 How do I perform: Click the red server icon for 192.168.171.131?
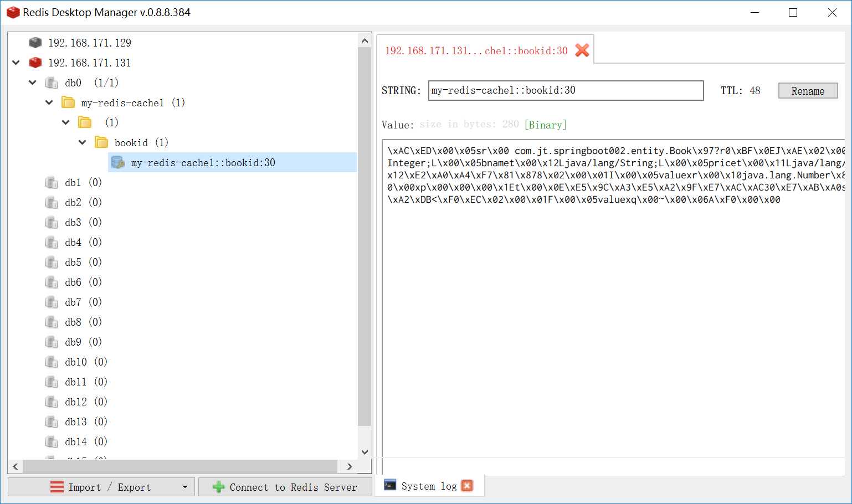[x=35, y=63]
